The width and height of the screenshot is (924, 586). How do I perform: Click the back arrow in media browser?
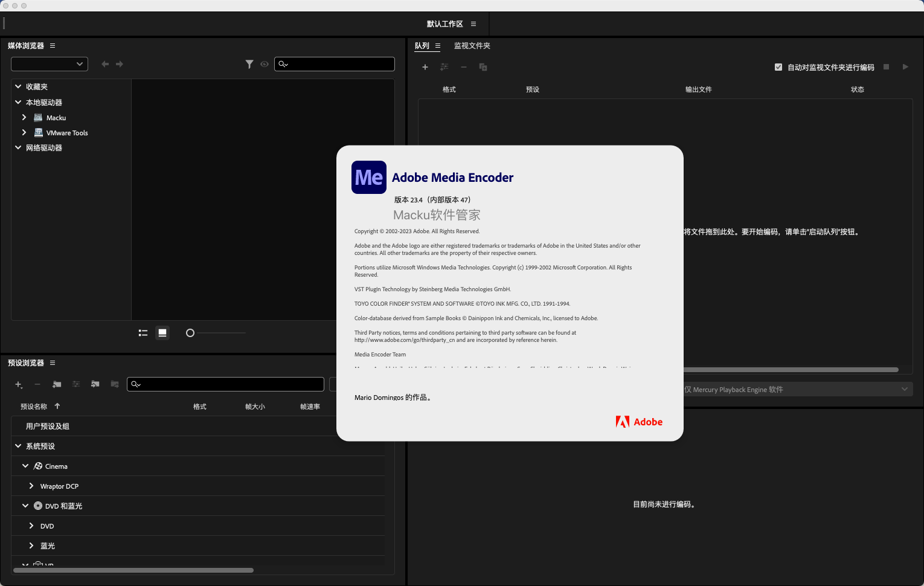click(105, 64)
